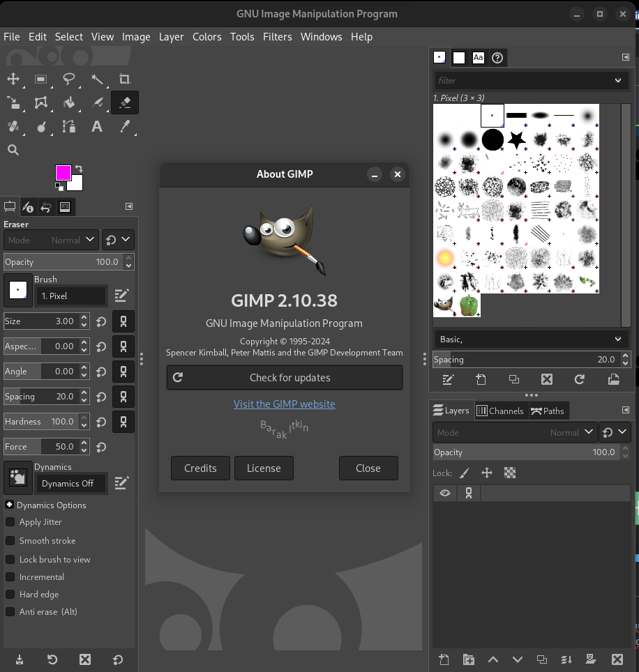Viewport: 639px width, 672px height.
Task: Select the Paths tool
Action: pyautogui.click(x=68, y=126)
